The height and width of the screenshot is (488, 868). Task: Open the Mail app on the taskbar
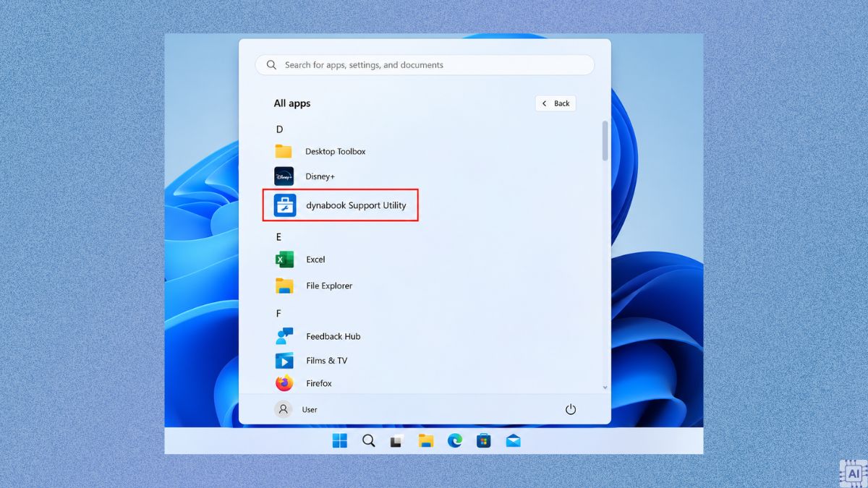[x=514, y=441]
